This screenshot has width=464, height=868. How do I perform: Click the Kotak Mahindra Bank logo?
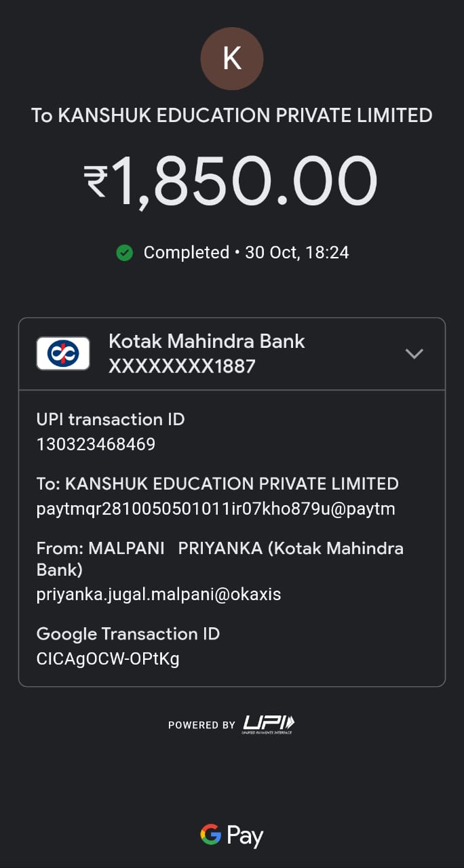pyautogui.click(x=63, y=353)
